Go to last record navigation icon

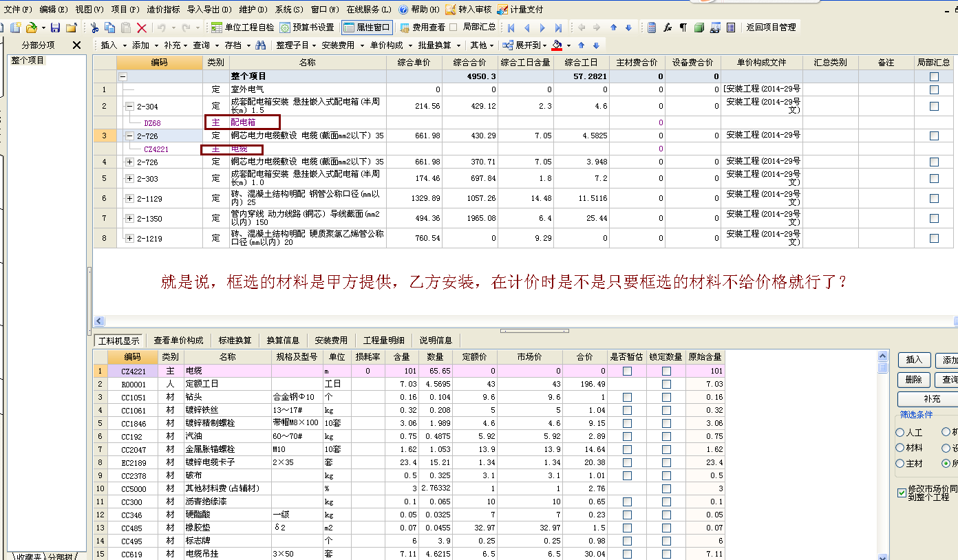[558, 28]
